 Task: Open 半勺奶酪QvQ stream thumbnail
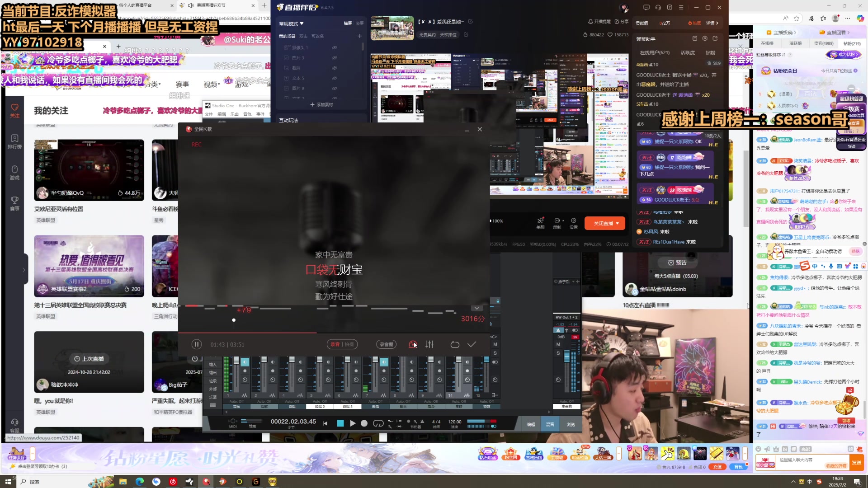tap(89, 170)
